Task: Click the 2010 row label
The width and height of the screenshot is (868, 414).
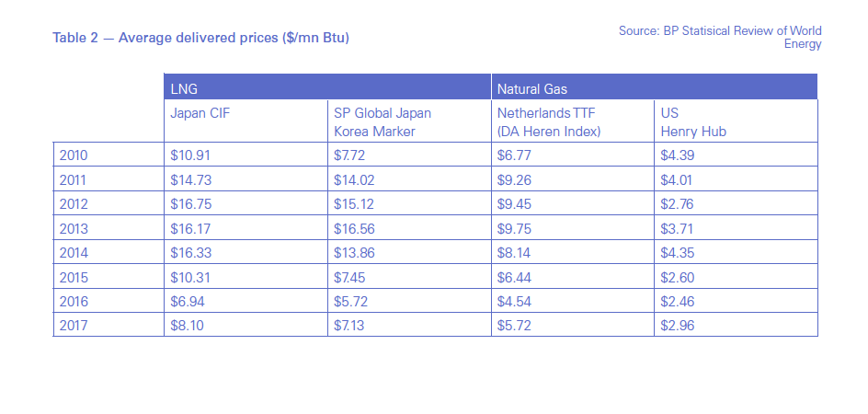Action: pyautogui.click(x=74, y=155)
